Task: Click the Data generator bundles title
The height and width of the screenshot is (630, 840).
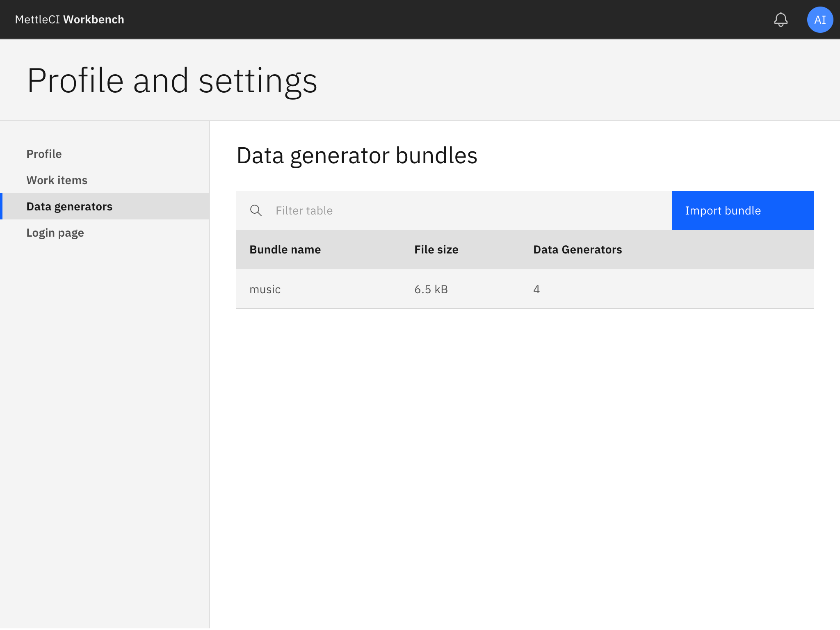Action: [357, 155]
